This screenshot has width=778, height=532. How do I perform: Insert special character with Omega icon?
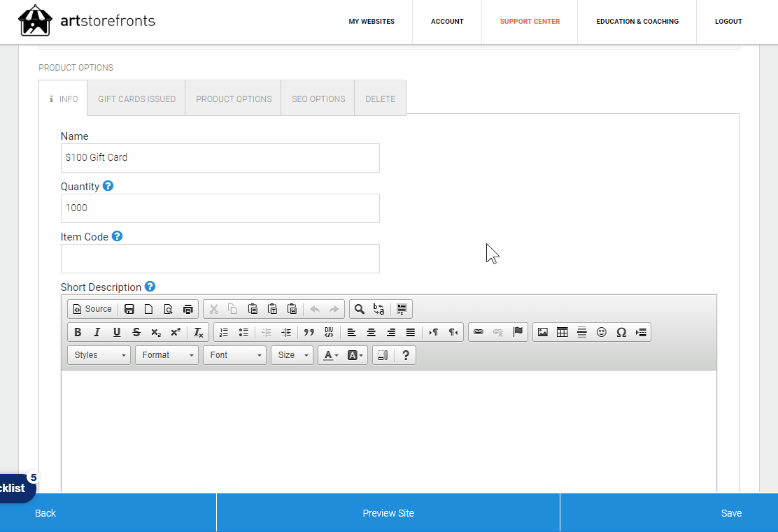[x=621, y=332]
